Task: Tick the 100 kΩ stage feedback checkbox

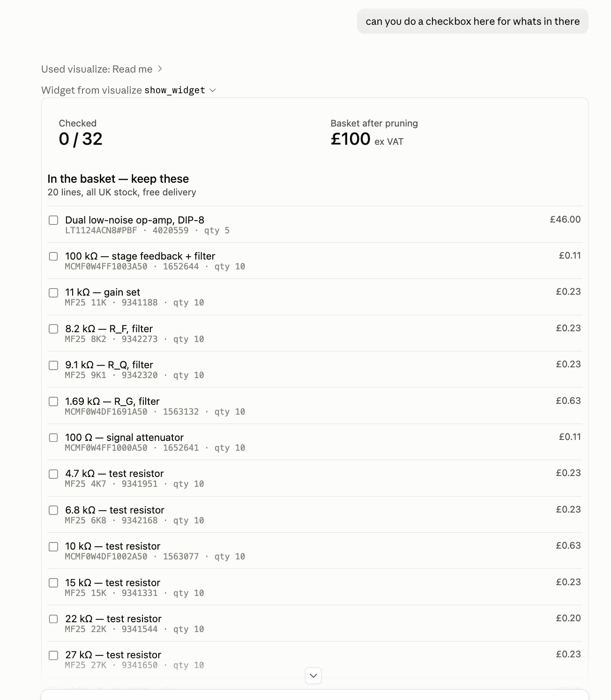Action: pyautogui.click(x=53, y=256)
